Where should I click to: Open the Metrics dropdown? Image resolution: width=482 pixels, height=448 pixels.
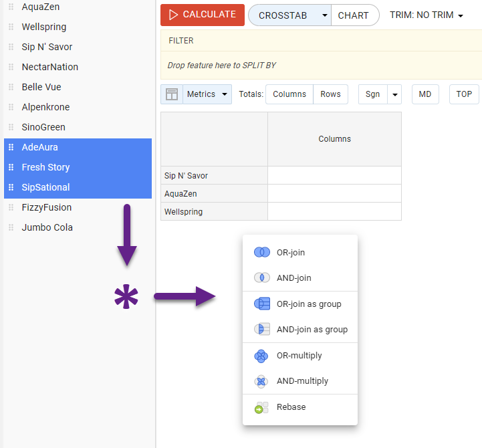coord(207,94)
